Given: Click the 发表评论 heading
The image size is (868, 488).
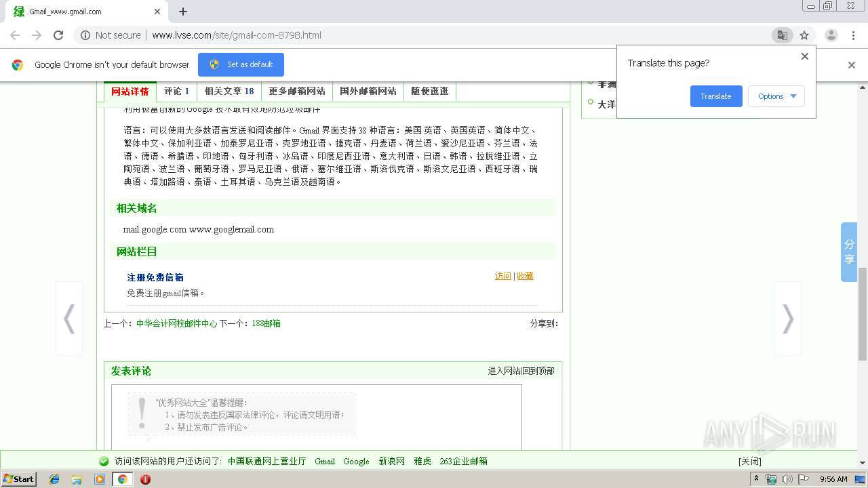Looking at the screenshot, I should tap(132, 371).
